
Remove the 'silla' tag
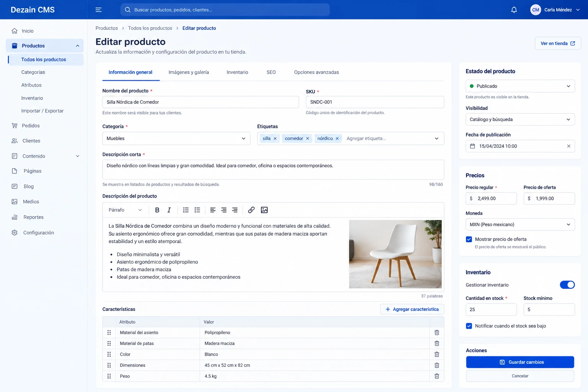(x=275, y=139)
